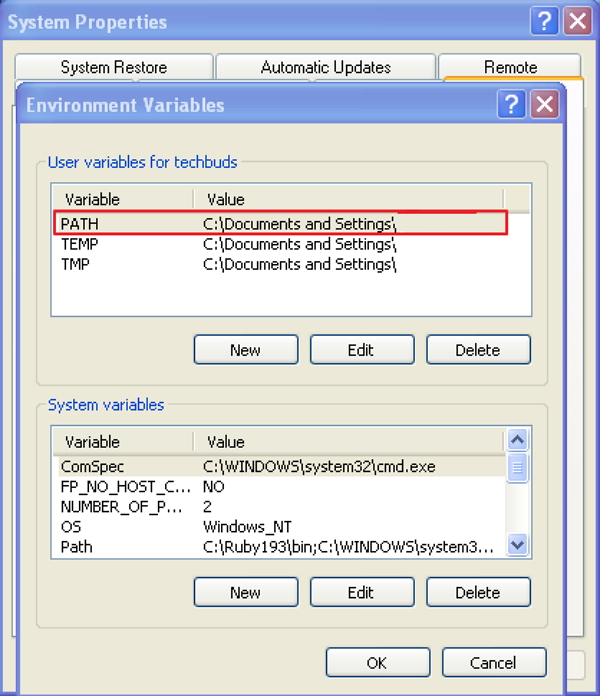Select the Remote tab
The image size is (600, 696).
pos(510,67)
